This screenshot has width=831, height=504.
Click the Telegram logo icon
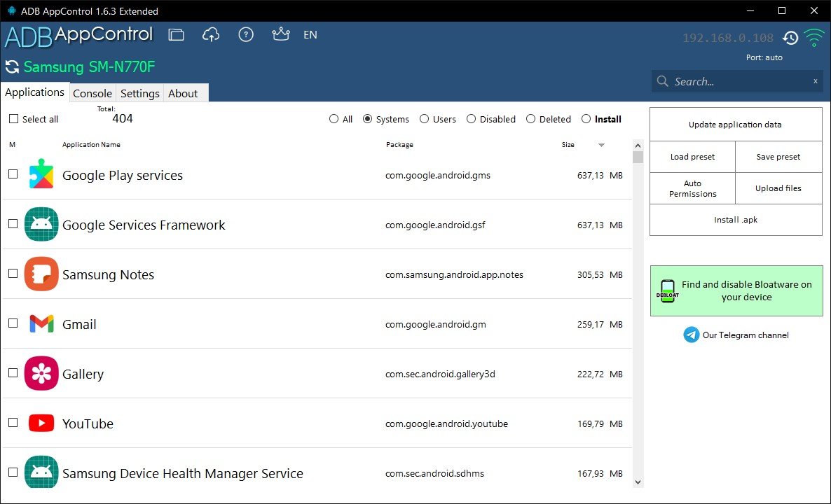point(691,335)
